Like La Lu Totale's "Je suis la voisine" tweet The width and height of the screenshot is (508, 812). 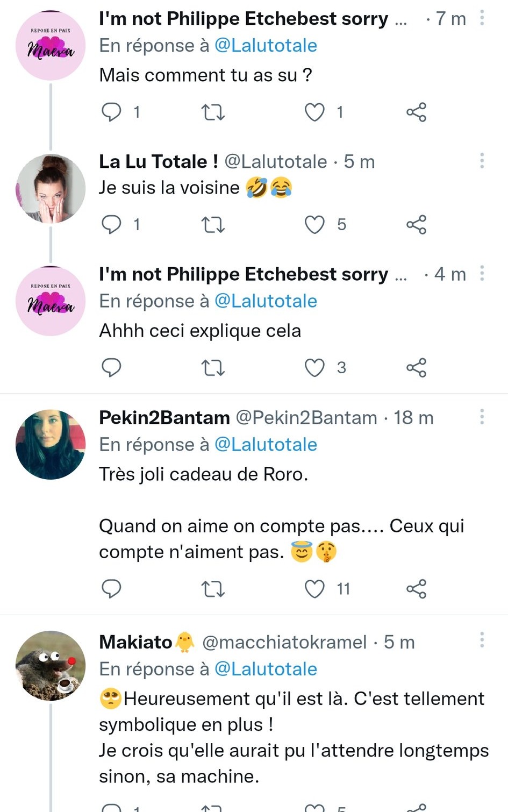pos(315,224)
